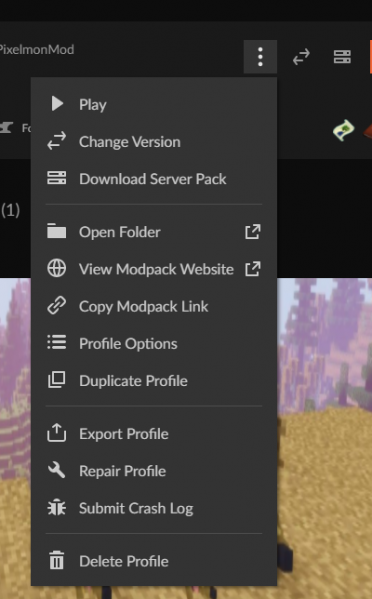The height and width of the screenshot is (599, 372).
Task: Click the server pack icon in toolbar
Action: pyautogui.click(x=342, y=57)
